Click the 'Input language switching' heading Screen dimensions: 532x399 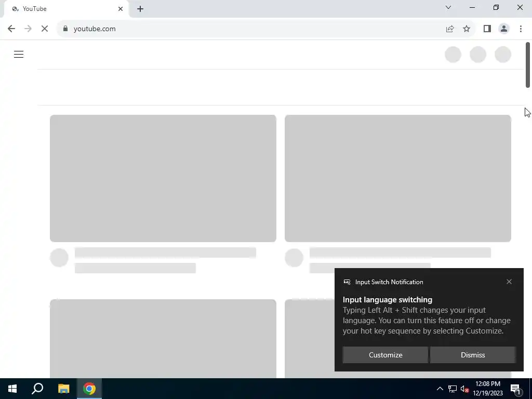(388, 300)
